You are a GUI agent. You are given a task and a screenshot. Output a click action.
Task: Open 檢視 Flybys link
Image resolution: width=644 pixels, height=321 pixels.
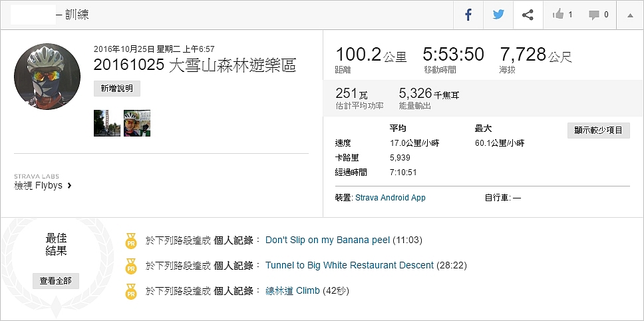(x=43, y=185)
